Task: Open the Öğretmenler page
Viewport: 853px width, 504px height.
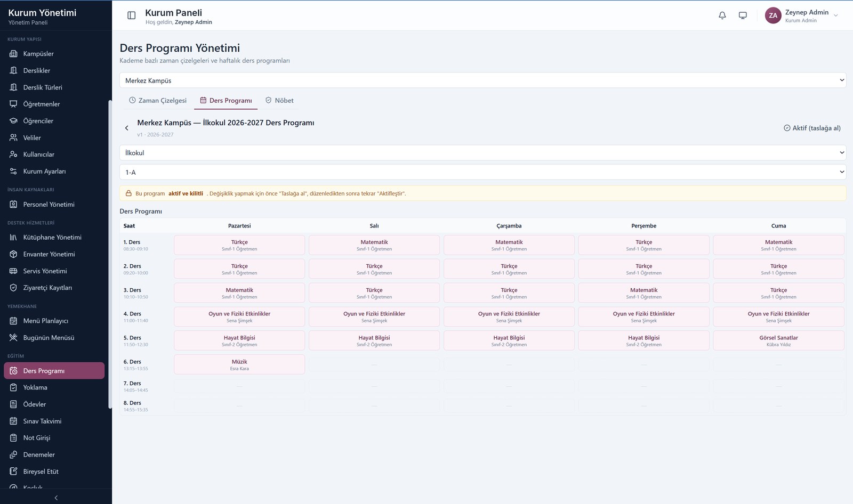Action: pos(54,104)
